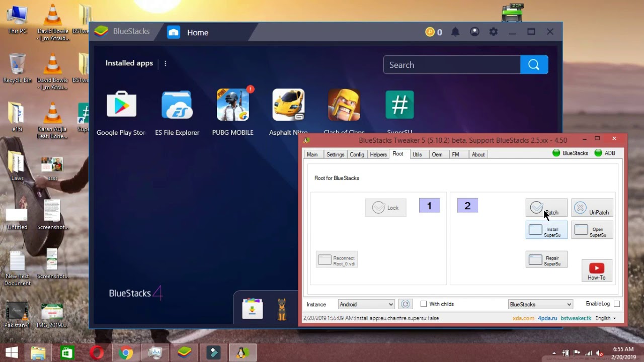
Task: Click the How-To YouTube button
Action: pyautogui.click(x=597, y=270)
